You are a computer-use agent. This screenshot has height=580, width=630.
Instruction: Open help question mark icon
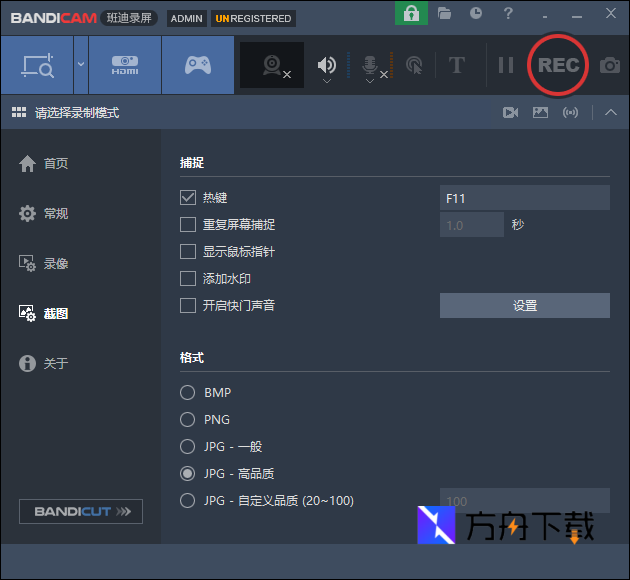[508, 13]
